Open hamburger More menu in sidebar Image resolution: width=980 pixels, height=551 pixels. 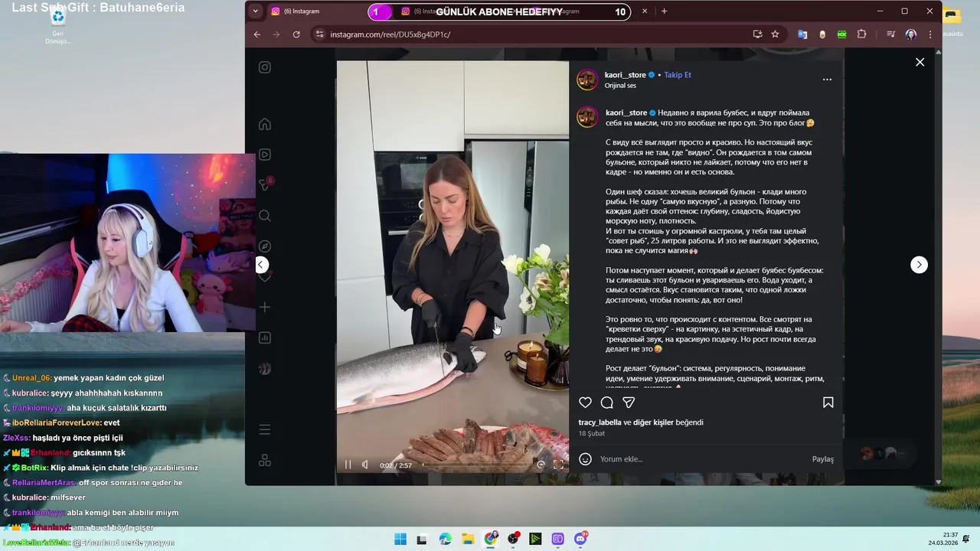tap(265, 429)
